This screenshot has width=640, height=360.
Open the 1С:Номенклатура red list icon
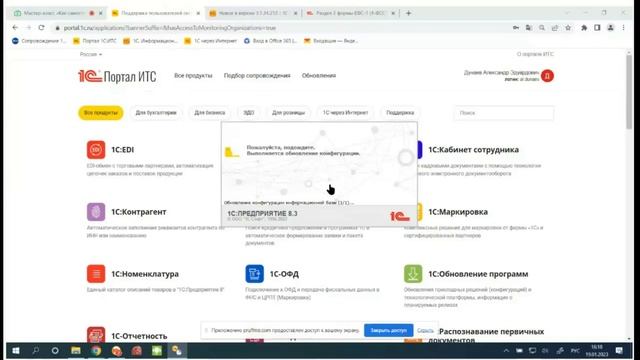tap(96, 274)
